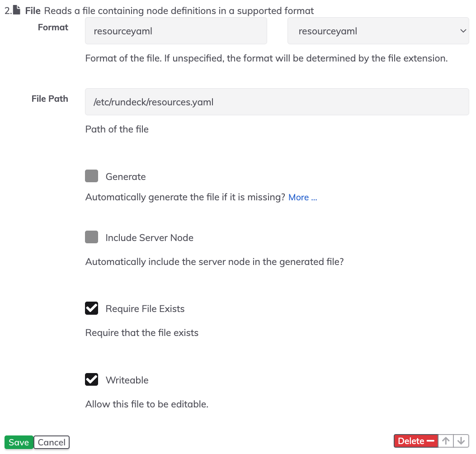Expand the More ... help text

click(302, 198)
